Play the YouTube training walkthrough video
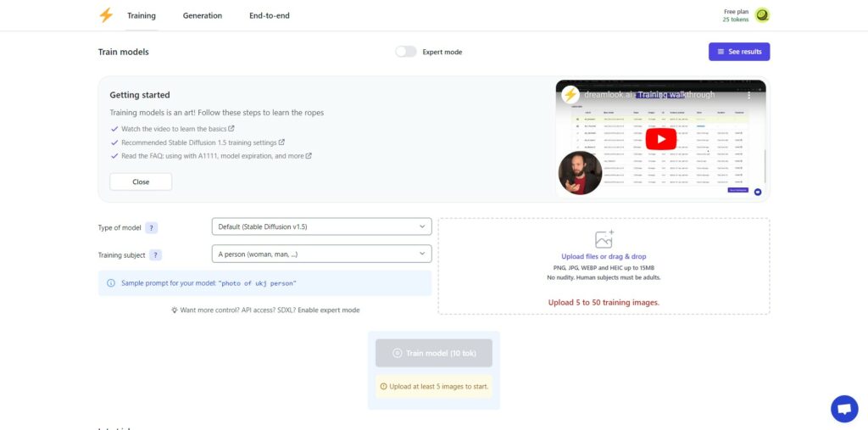This screenshot has width=868, height=430. pos(660,139)
